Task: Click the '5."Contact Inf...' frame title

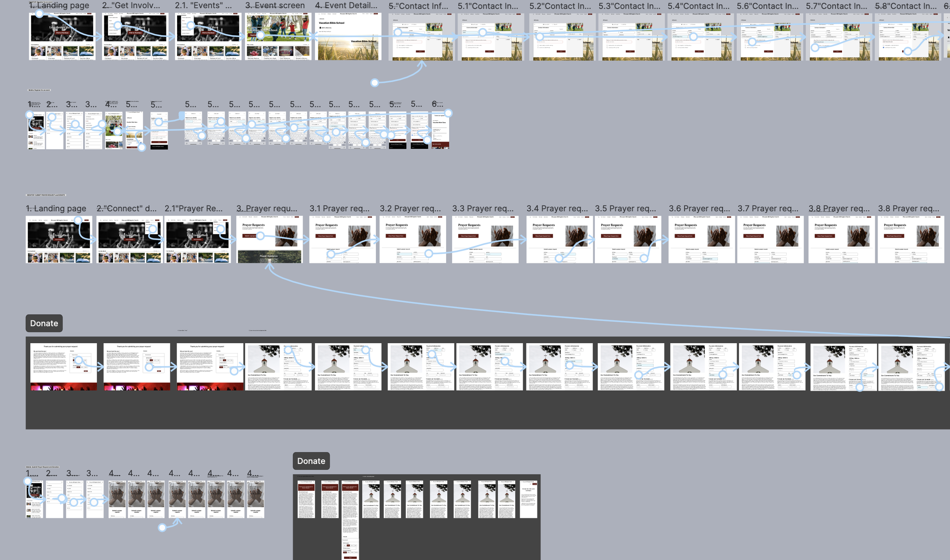Action: point(418,6)
